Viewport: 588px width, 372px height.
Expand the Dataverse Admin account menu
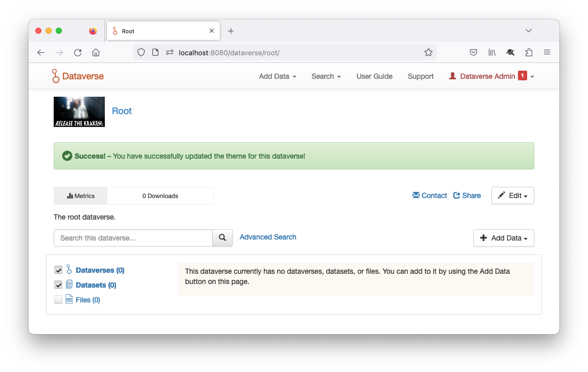(491, 76)
